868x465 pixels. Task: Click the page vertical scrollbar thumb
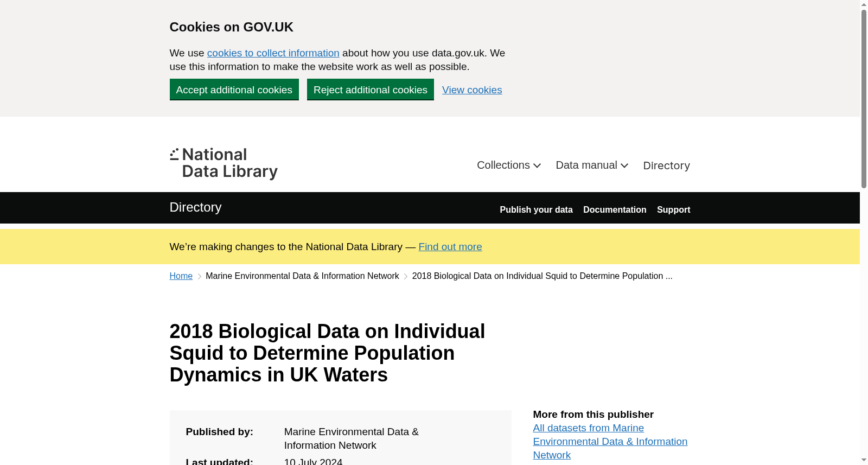864,99
